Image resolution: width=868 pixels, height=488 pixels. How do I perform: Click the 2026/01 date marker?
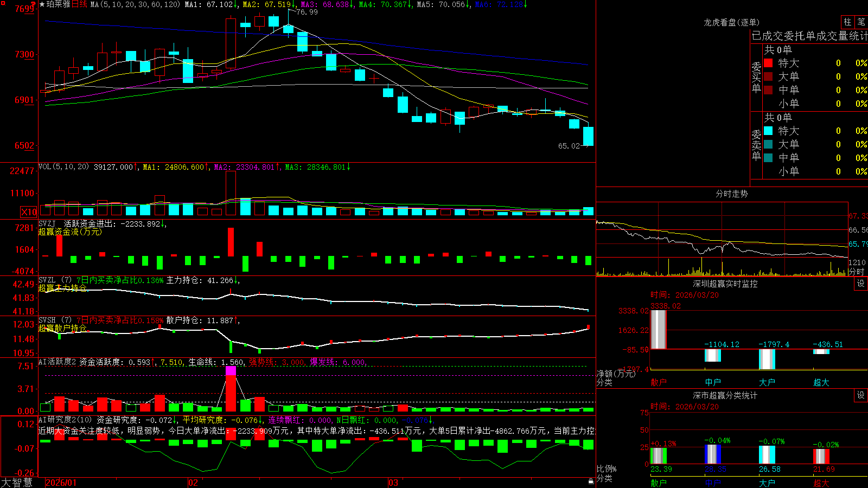[x=61, y=483]
